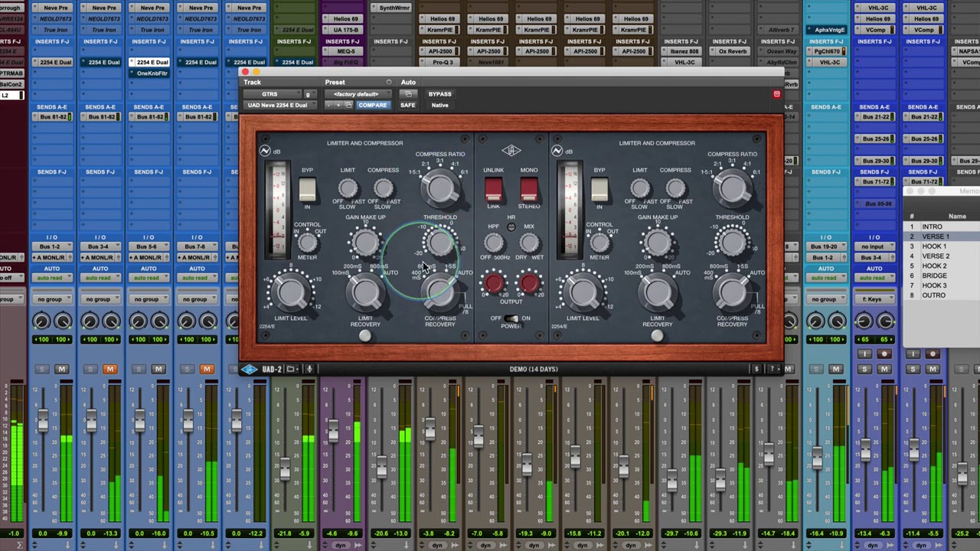The height and width of the screenshot is (551, 980).
Task: Click the BYPASS button in plug-in header
Action: 439,94
